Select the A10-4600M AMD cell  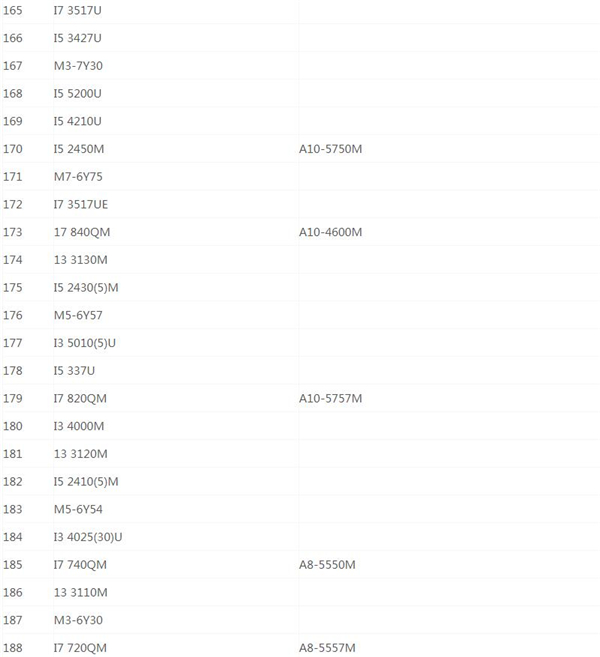330,232
